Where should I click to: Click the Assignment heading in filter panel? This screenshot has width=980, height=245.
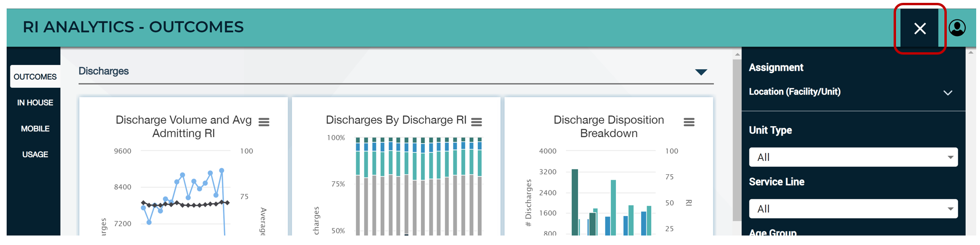[x=776, y=67]
